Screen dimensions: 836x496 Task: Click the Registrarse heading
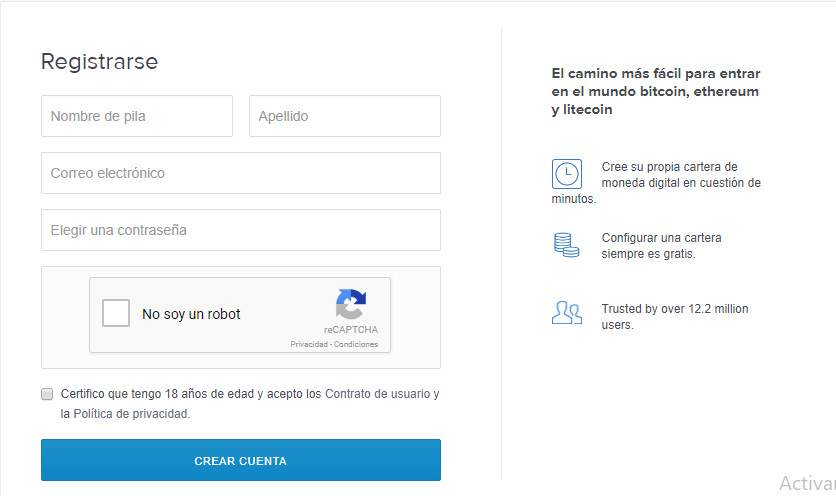coord(100,62)
